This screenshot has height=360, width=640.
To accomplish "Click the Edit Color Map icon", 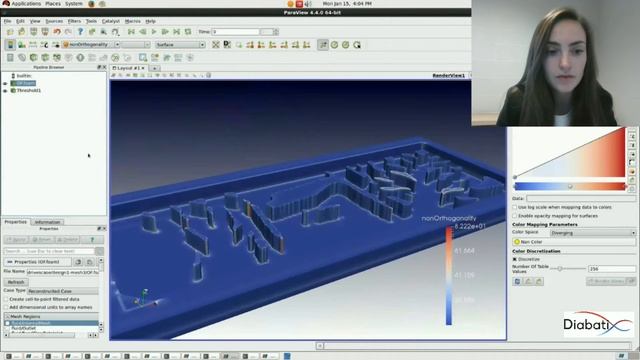I will (22, 45).
